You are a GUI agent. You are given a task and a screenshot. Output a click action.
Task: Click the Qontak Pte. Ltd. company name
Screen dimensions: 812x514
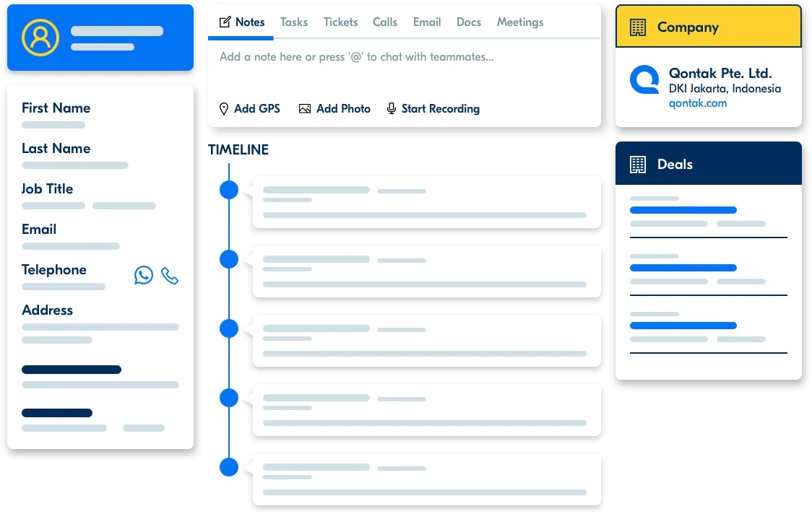click(720, 73)
